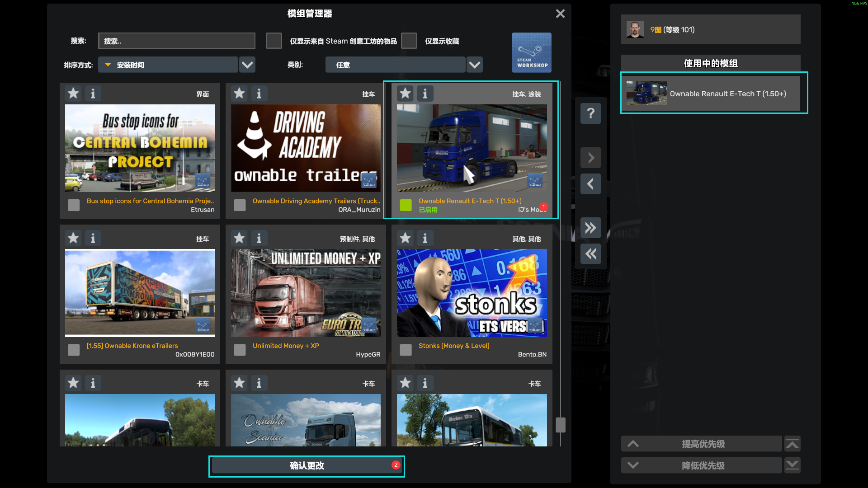Deactivate all mods with double left arrow
This screenshot has height=488, width=868.
[591, 253]
